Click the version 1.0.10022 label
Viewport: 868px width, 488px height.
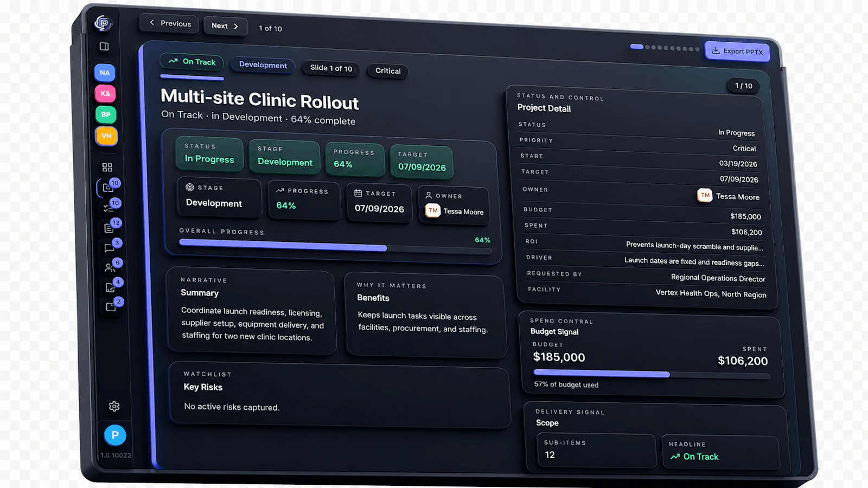click(x=116, y=455)
